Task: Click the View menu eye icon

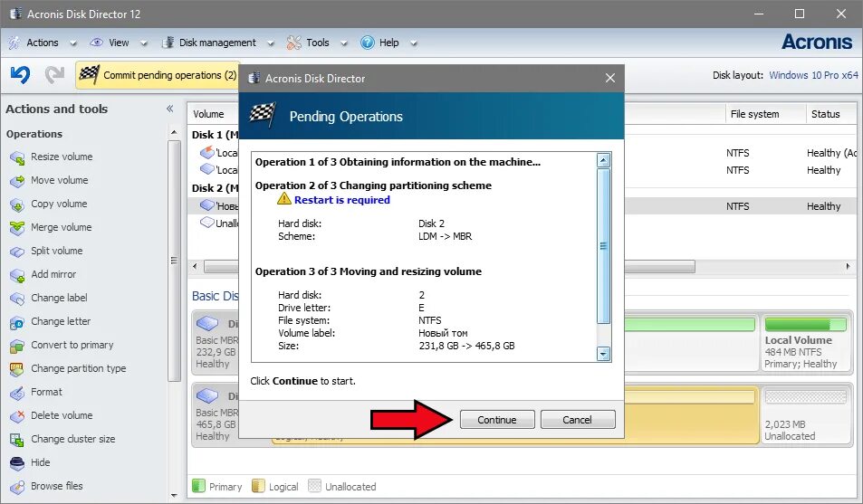Action: [96, 43]
